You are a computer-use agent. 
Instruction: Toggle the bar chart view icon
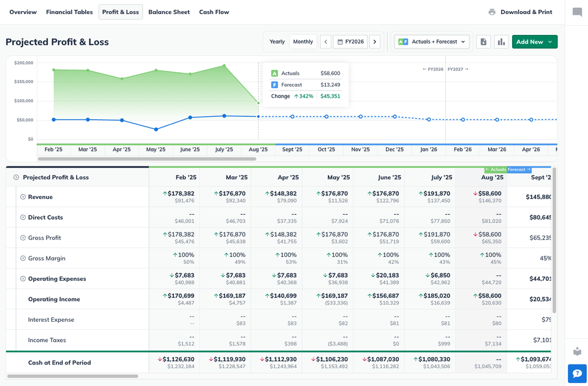click(502, 42)
